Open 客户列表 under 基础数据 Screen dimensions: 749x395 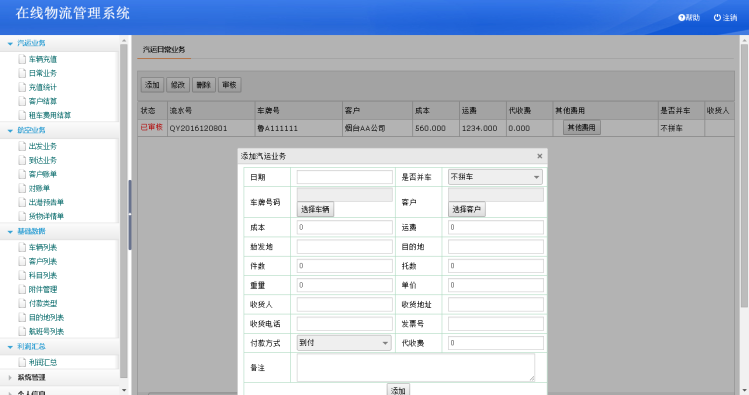click(43, 261)
